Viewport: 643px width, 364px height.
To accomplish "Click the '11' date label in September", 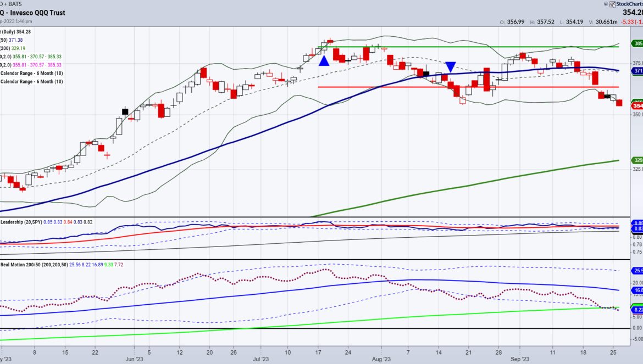I will (x=553, y=352).
